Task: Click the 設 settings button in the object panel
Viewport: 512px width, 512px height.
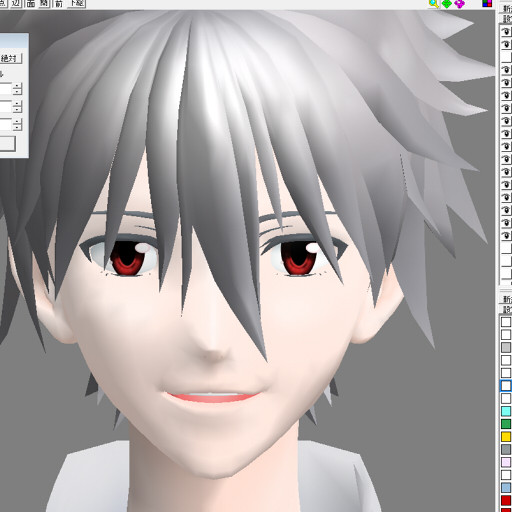Action: [507, 18]
